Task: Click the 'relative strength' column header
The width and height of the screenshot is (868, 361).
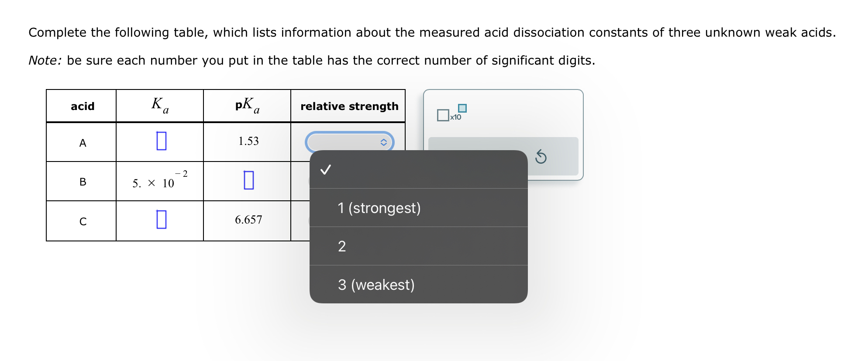Action: coord(348,106)
